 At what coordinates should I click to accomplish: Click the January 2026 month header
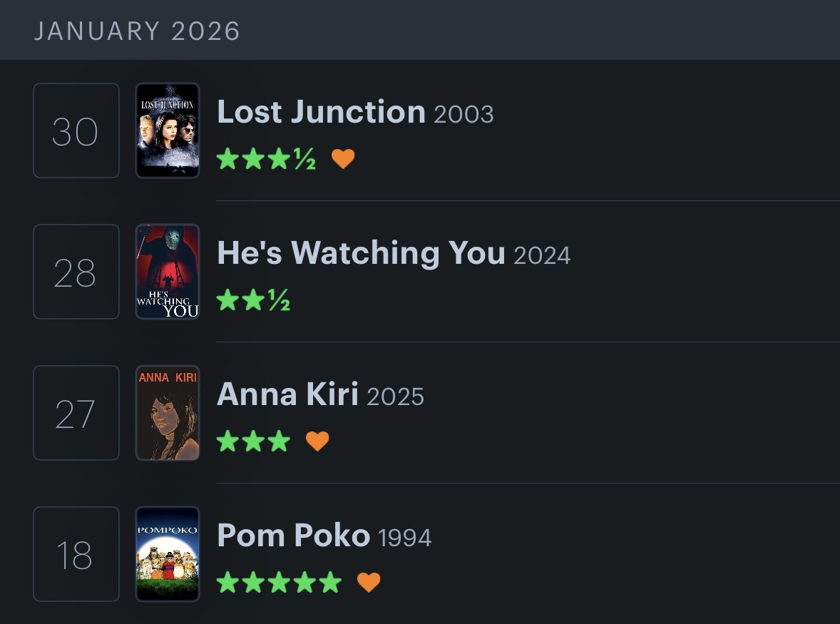[x=137, y=31]
